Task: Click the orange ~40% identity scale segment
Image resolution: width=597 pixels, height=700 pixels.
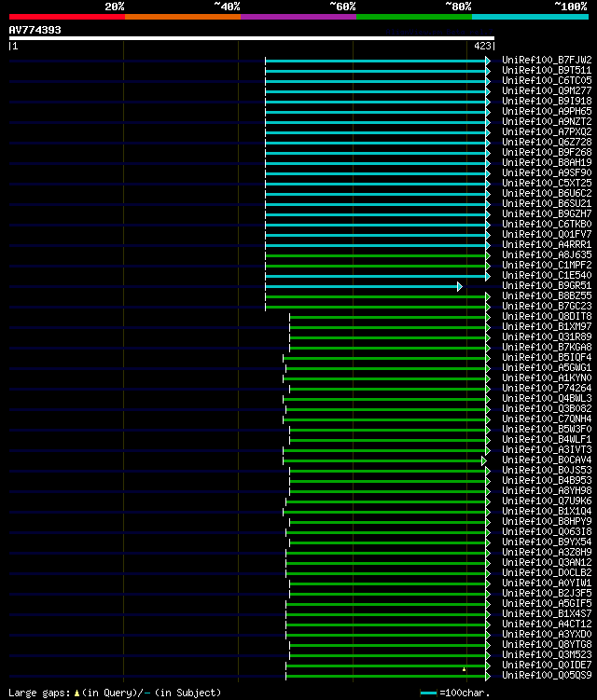Action: [183, 17]
